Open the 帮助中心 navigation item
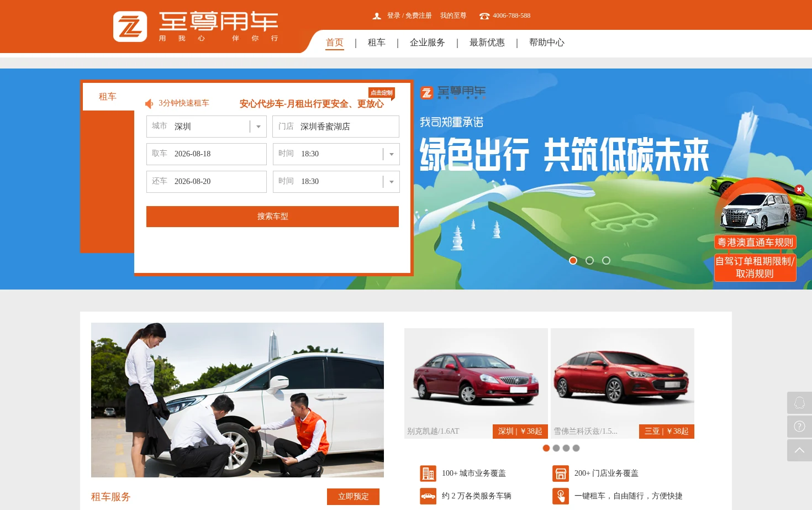The height and width of the screenshot is (510, 812). 547,43
